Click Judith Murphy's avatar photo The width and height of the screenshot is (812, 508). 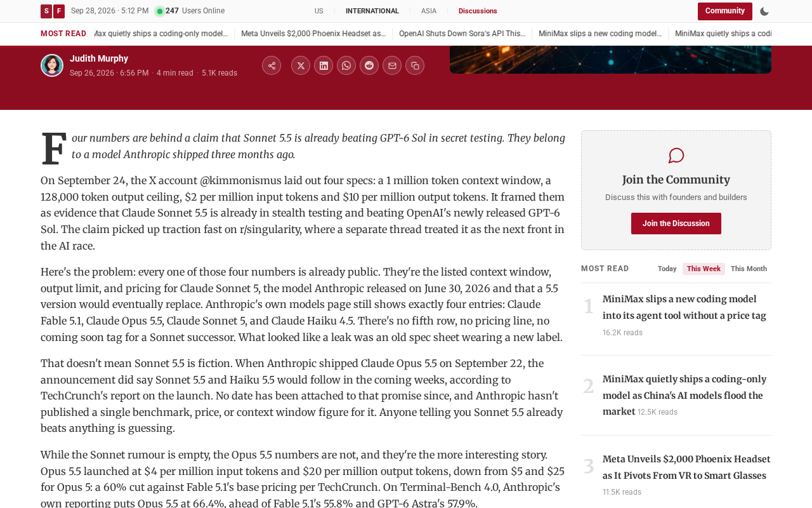[x=52, y=65]
